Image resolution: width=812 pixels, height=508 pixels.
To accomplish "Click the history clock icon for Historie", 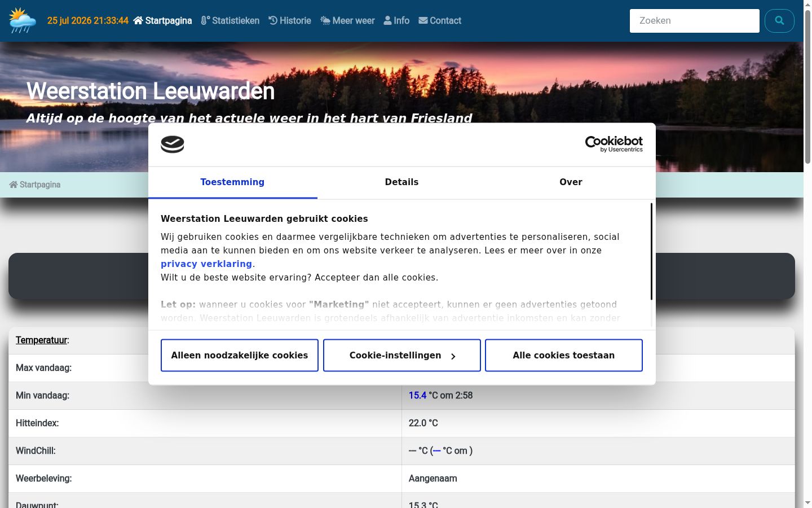I will coord(273,20).
